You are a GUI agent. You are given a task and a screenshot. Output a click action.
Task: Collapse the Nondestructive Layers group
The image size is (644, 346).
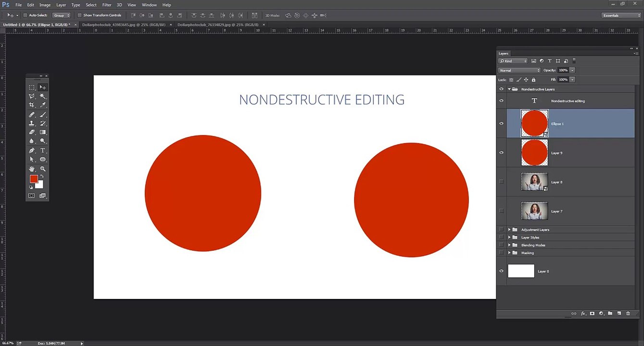coord(509,89)
